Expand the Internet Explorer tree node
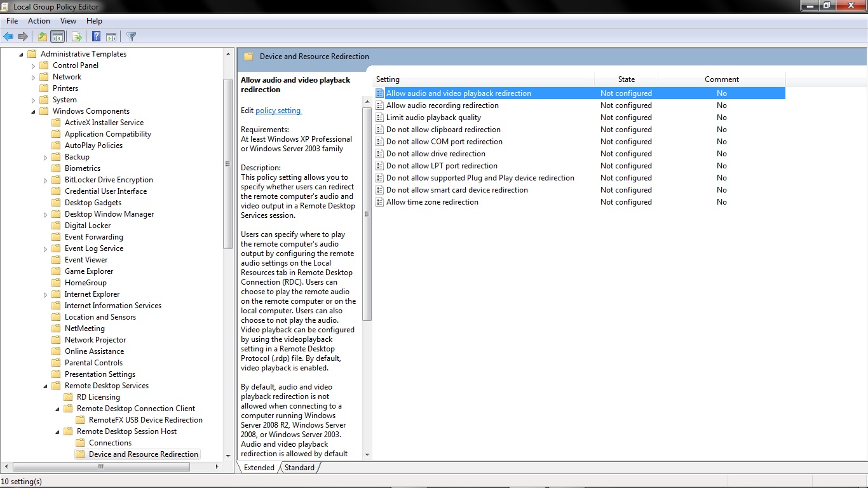Viewport: 868px width, 488px height. (x=45, y=294)
